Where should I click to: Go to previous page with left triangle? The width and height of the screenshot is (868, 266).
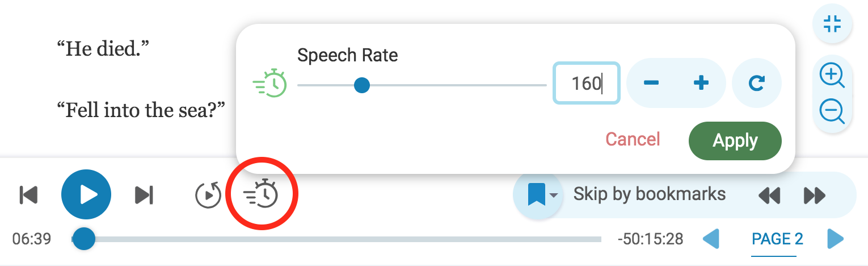pyautogui.click(x=711, y=239)
